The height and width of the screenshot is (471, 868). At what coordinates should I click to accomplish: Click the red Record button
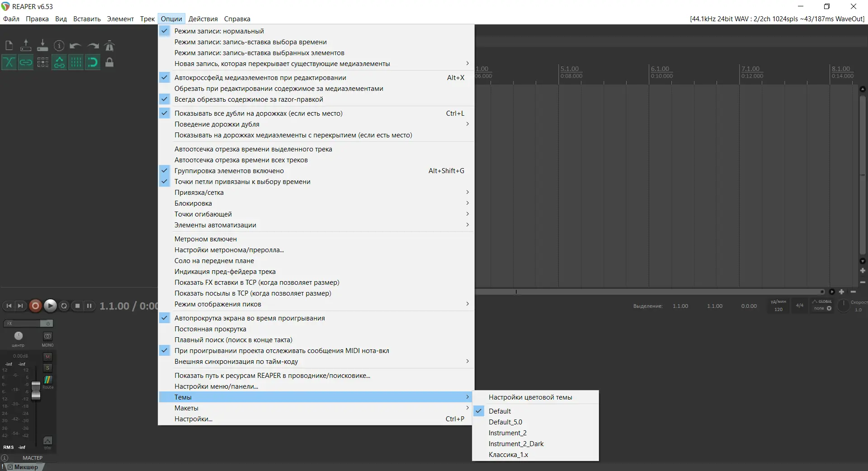click(35, 306)
